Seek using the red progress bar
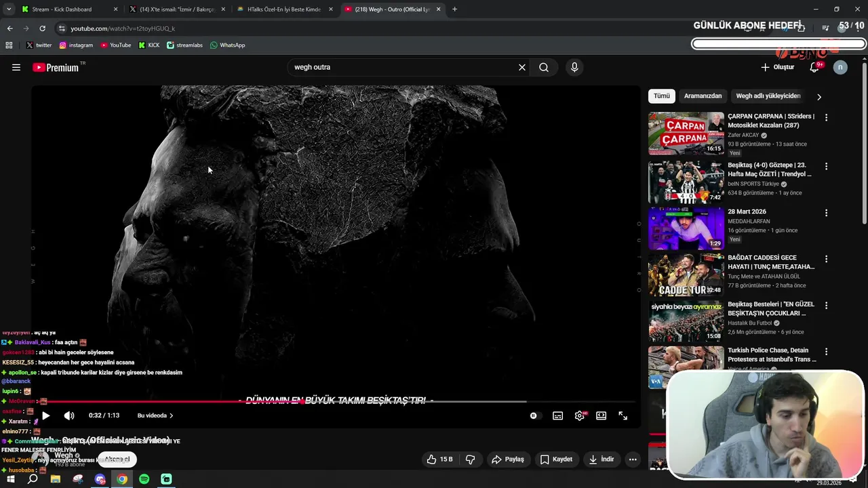This screenshot has height=488, width=868. (x=336, y=401)
